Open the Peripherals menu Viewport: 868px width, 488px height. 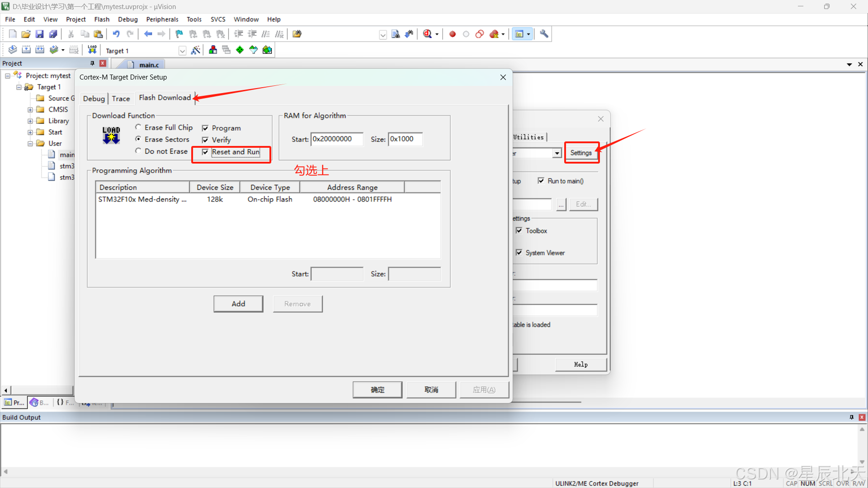click(162, 19)
